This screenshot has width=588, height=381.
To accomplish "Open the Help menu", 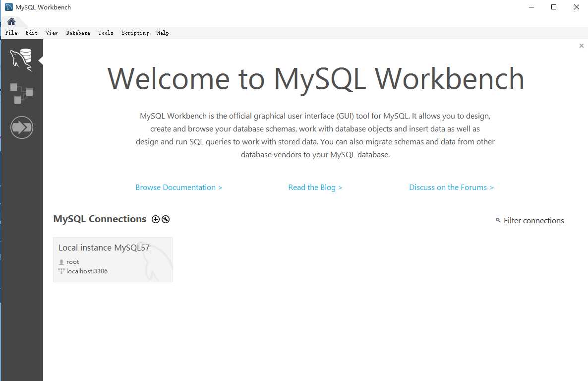I will tap(163, 33).
